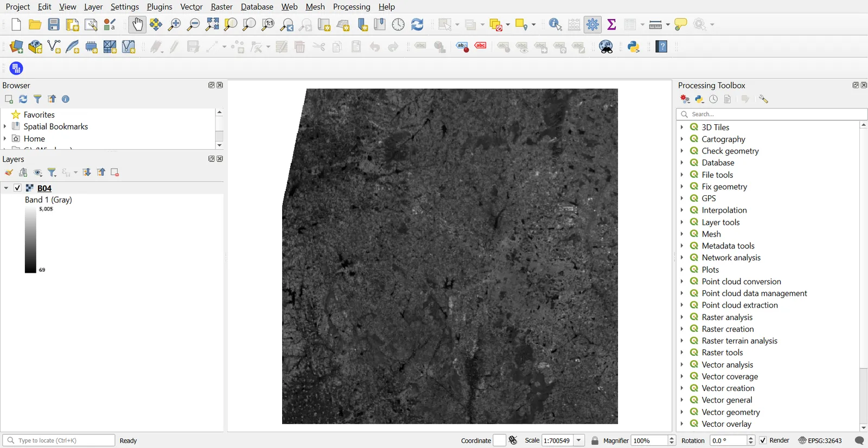
Task: Select the Favorites browser item
Action: pyautogui.click(x=39, y=114)
